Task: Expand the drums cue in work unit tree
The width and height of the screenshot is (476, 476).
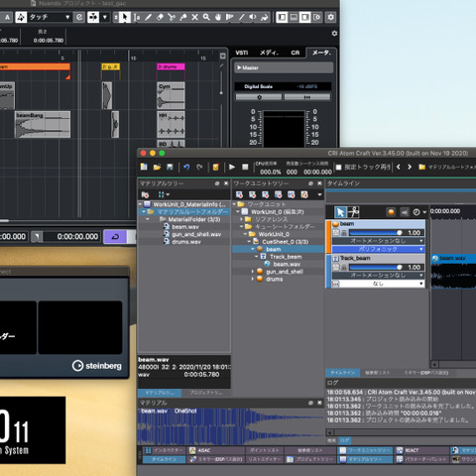Action: pyautogui.click(x=253, y=279)
